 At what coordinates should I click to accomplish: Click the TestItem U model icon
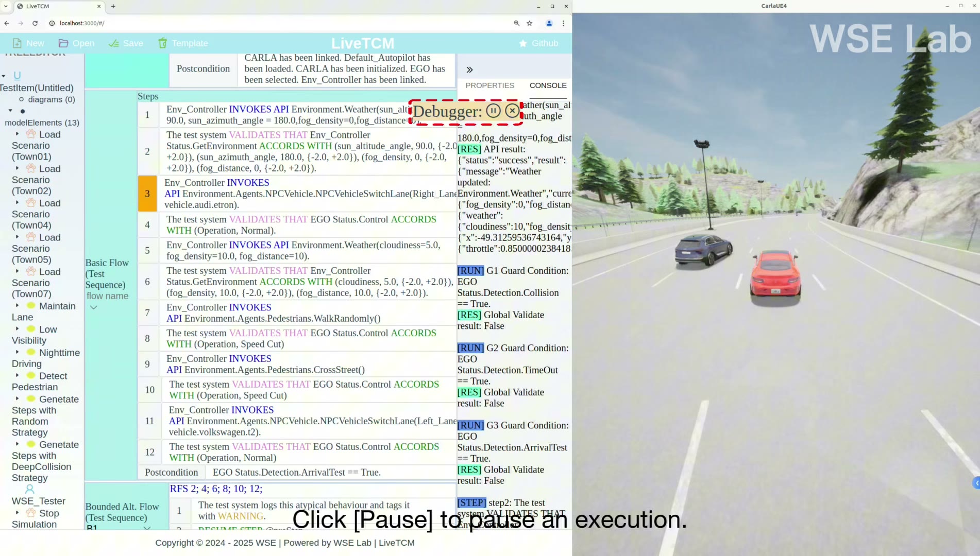point(17,76)
